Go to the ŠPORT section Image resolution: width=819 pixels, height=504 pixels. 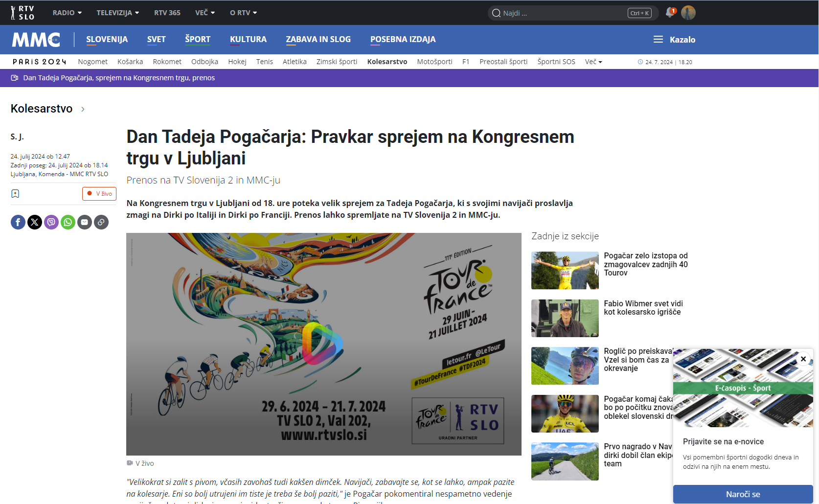(x=198, y=39)
